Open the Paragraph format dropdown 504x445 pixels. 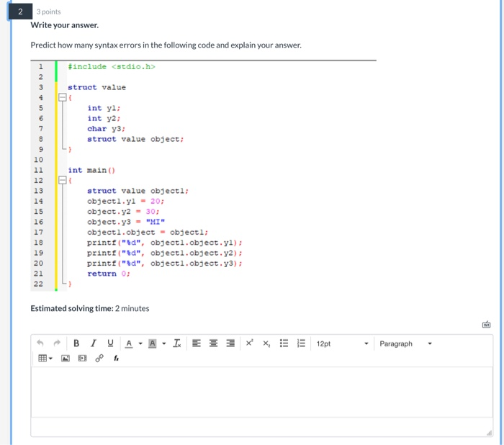[405, 343]
